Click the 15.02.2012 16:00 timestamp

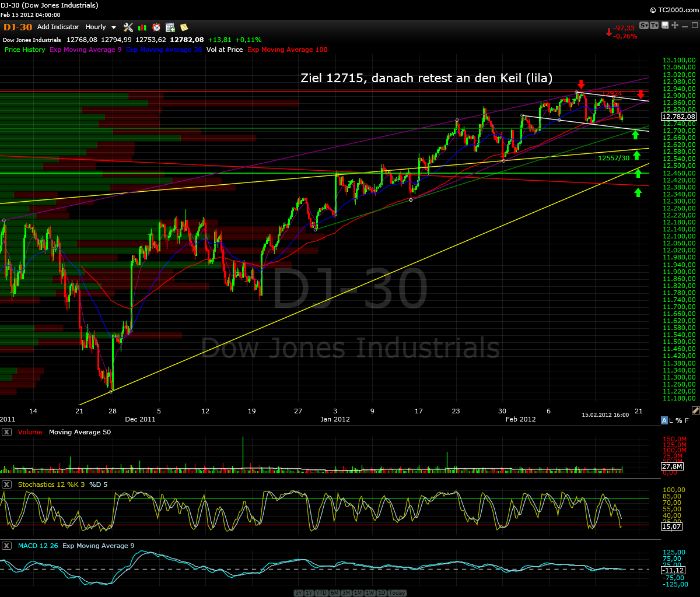605,415
